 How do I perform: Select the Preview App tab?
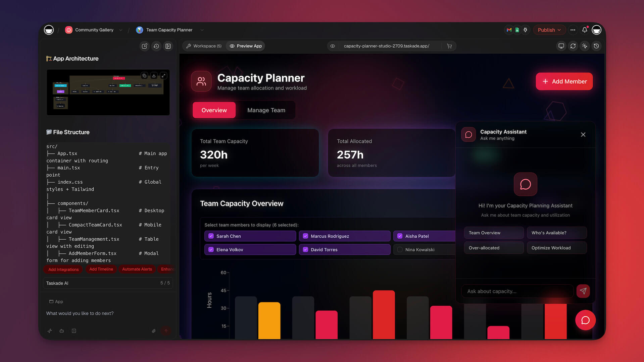[245, 46]
